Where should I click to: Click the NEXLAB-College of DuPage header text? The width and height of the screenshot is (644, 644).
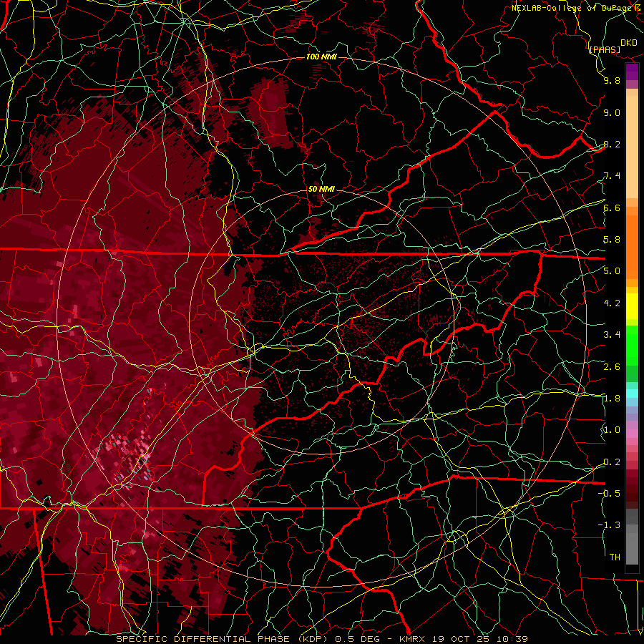573,8
